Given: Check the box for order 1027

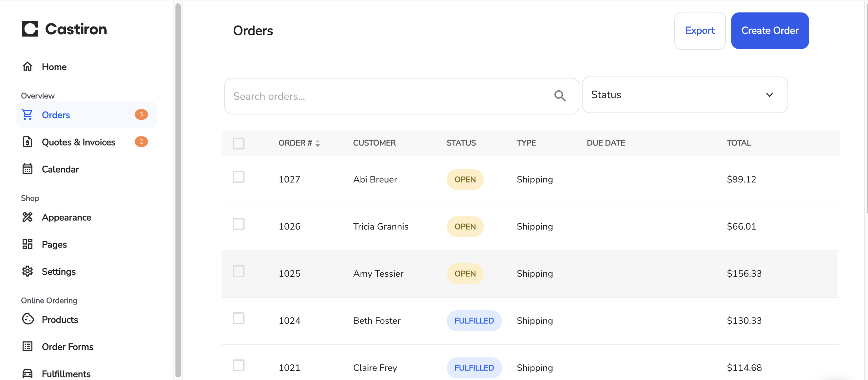Looking at the screenshot, I should [x=238, y=177].
